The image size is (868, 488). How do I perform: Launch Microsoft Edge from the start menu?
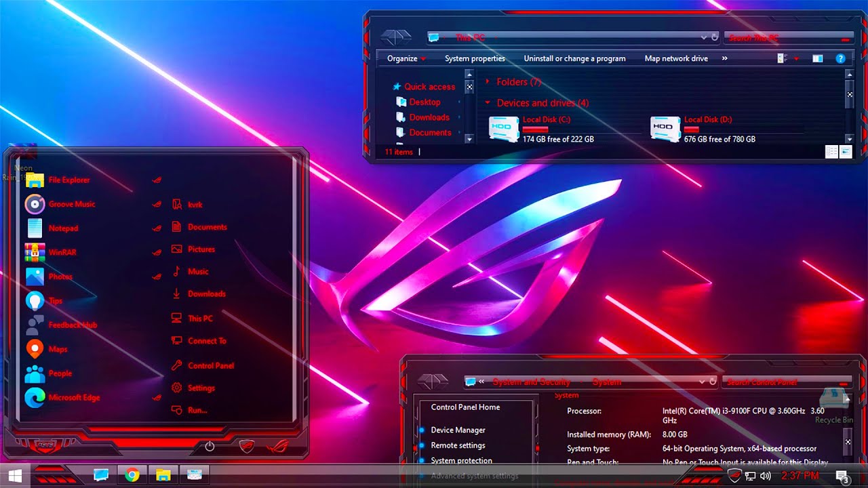tap(74, 398)
